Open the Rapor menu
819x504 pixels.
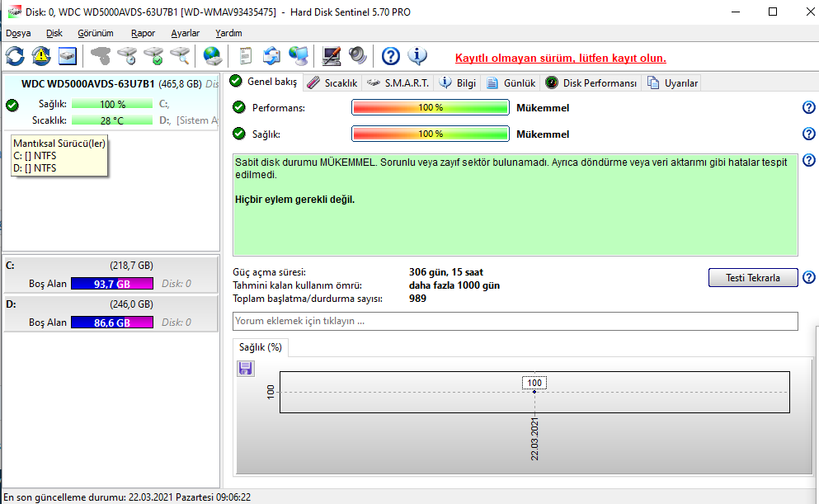coord(144,33)
